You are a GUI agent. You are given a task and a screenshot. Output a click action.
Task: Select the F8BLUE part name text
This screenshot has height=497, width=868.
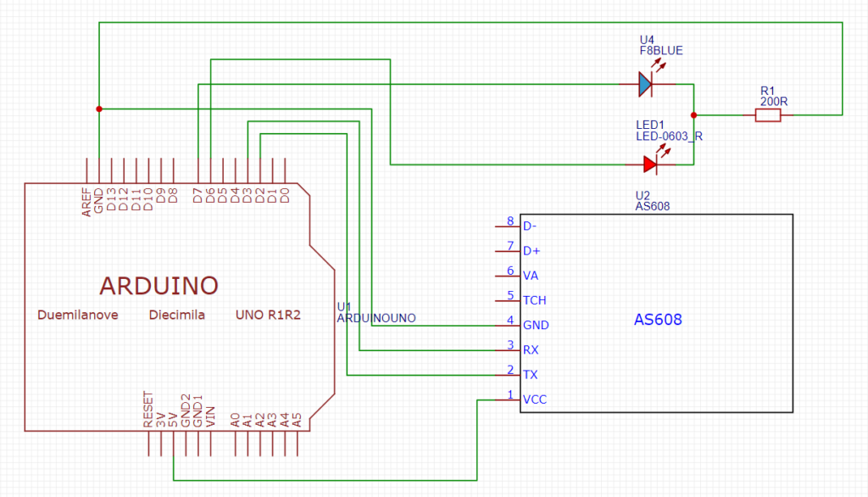point(661,50)
